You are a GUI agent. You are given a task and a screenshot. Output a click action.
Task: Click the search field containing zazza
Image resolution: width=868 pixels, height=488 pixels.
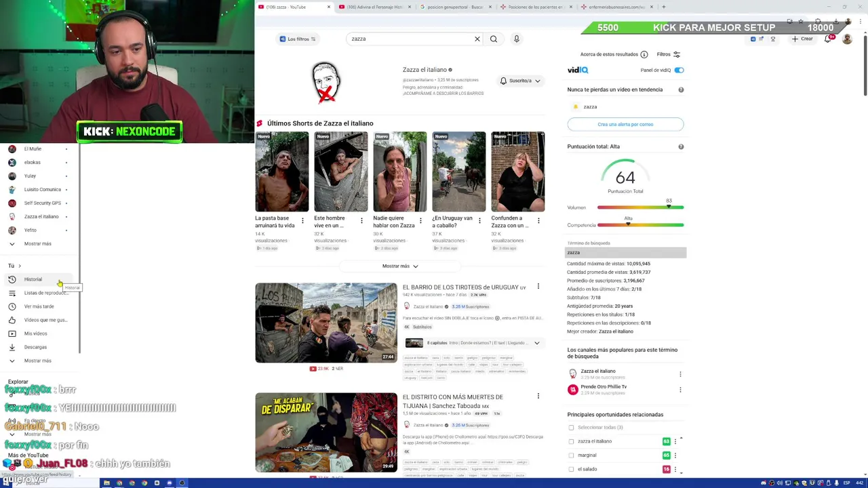(412, 39)
